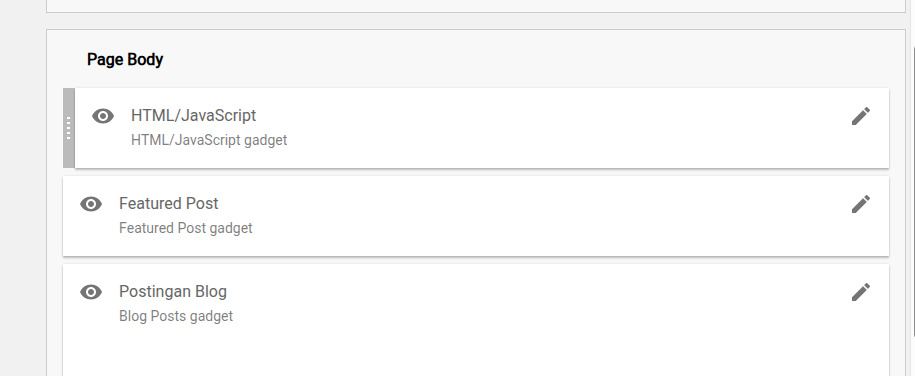Edit the HTML/JavaScript gadget with its pencil icon

click(x=861, y=116)
